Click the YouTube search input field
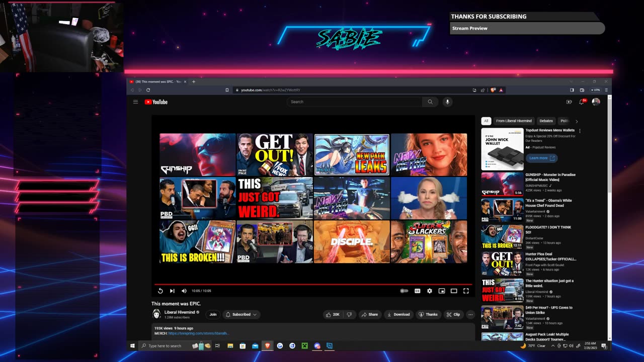Screen dimensions: 644x362 pos(355,102)
